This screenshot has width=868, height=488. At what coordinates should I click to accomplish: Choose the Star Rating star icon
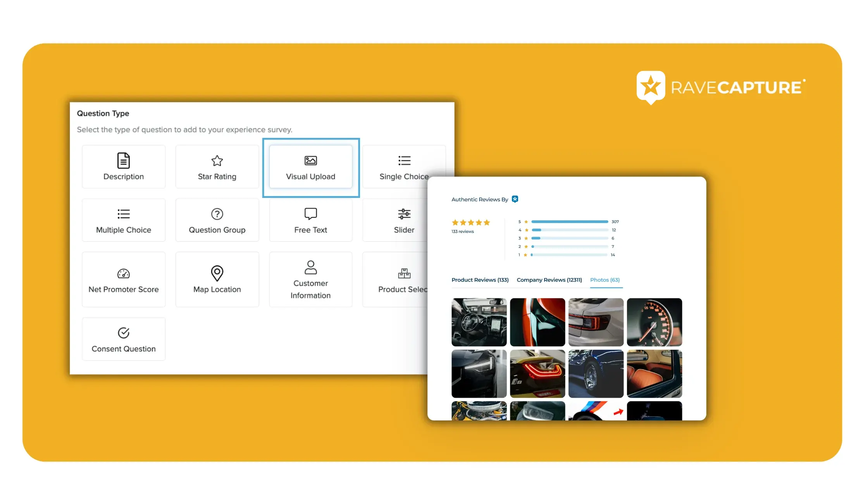(217, 160)
